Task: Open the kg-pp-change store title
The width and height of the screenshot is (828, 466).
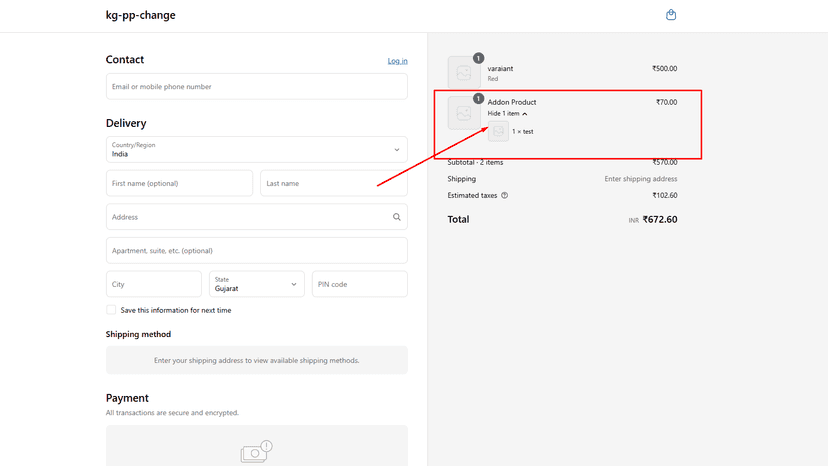Action: (140, 15)
